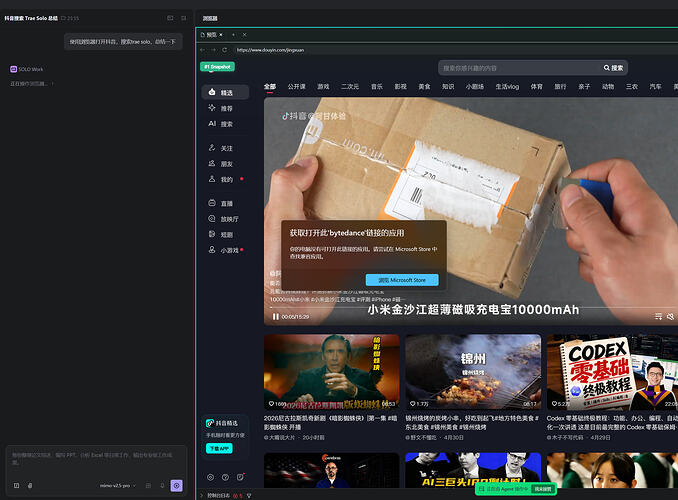This screenshot has height=500, width=678.
Task: Click the send button in chat input
Action: pyautogui.click(x=176, y=486)
